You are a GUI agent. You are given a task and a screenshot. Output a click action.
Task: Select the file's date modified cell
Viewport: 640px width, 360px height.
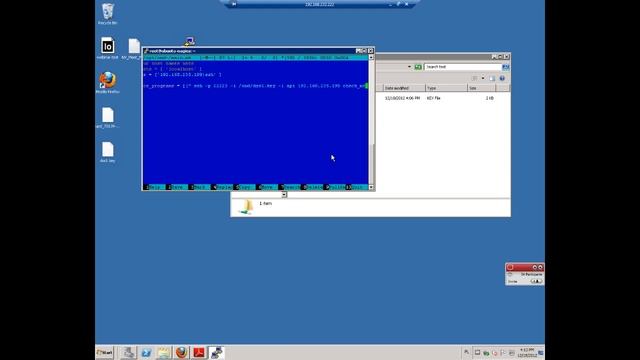(402, 98)
